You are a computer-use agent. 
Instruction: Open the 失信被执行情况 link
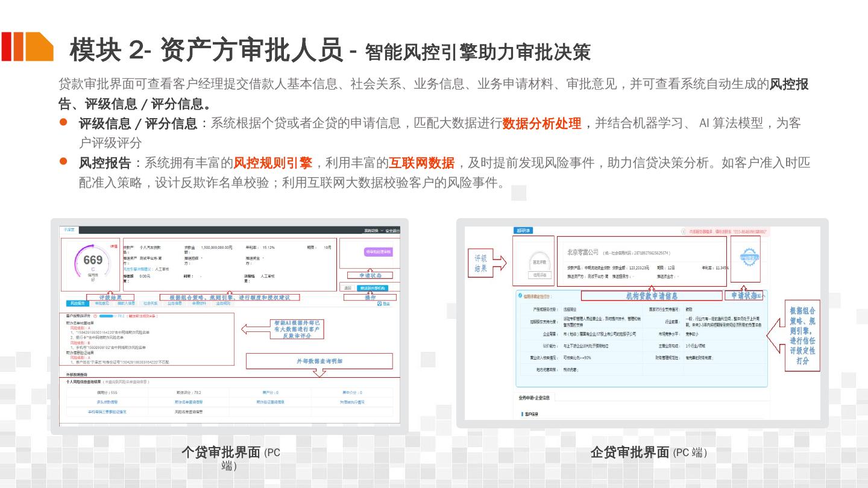[x=352, y=402]
